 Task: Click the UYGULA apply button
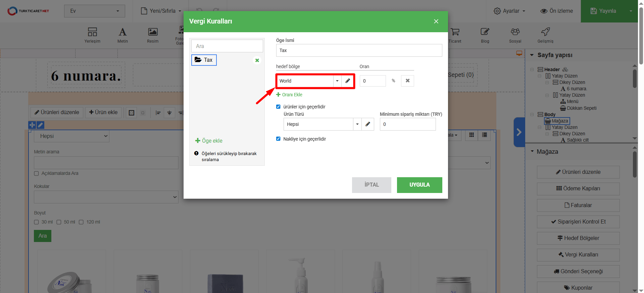click(x=419, y=185)
